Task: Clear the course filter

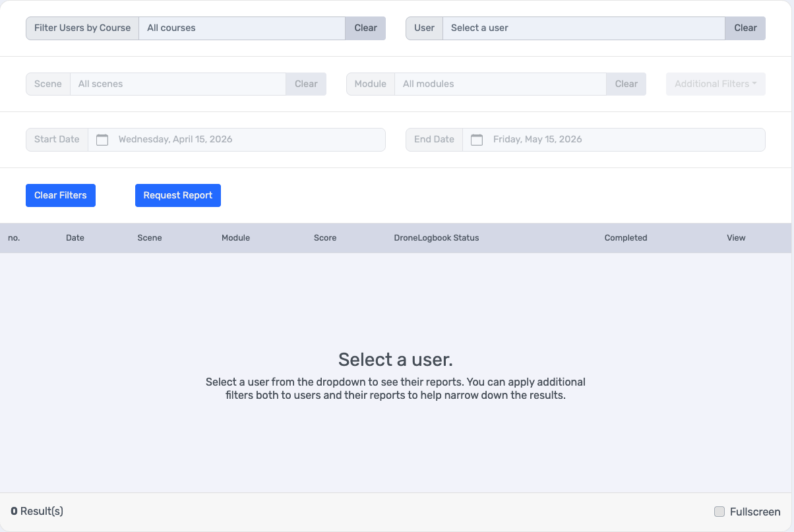Action: [365, 28]
